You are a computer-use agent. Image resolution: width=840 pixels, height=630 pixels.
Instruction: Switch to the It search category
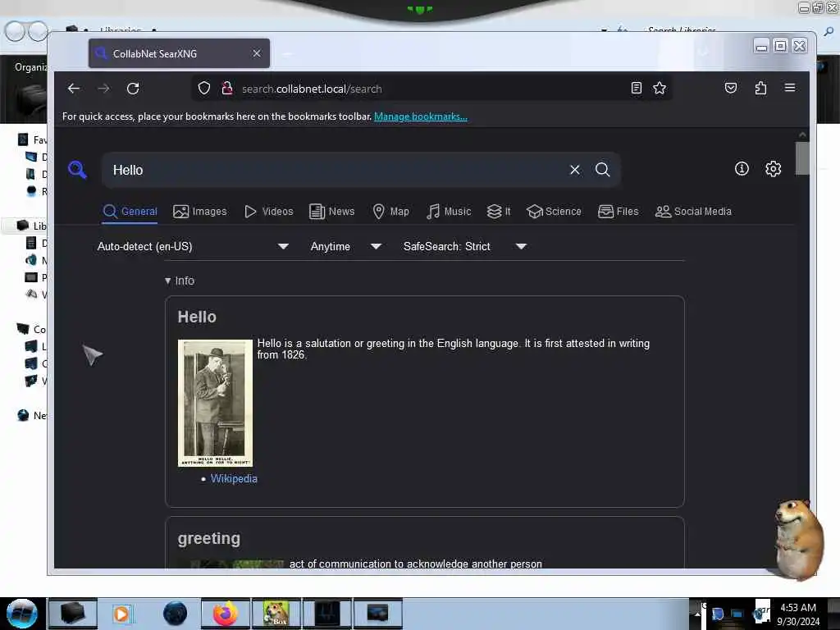(x=498, y=212)
